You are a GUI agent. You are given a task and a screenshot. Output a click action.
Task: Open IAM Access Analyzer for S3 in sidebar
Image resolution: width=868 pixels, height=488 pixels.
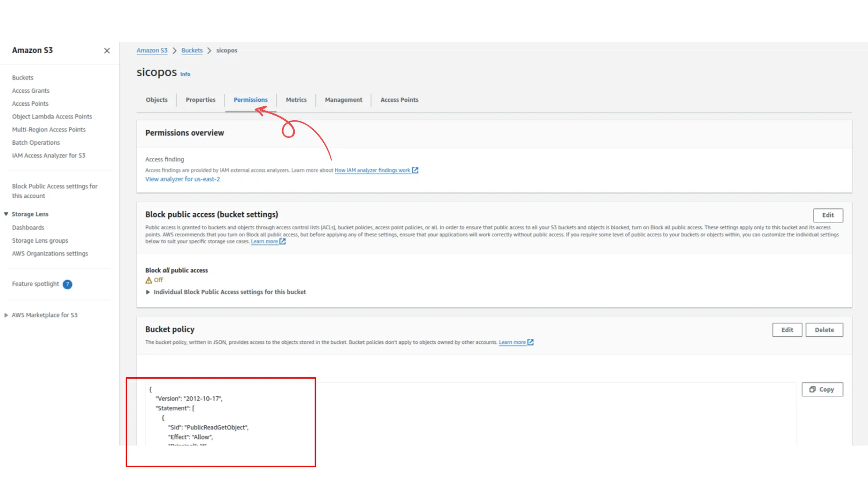coord(48,155)
